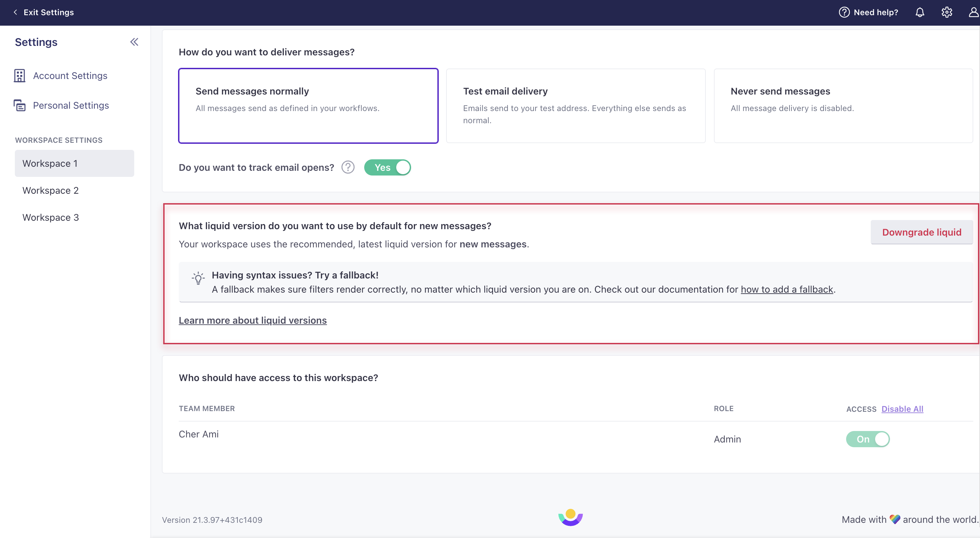
Task: Click the collapse sidebar chevron icon
Action: click(134, 42)
